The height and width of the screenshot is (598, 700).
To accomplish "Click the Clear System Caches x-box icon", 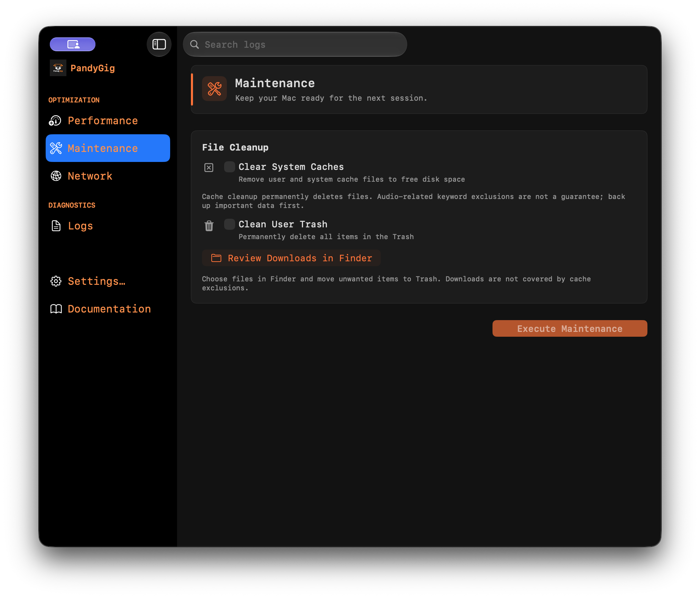I will (209, 167).
